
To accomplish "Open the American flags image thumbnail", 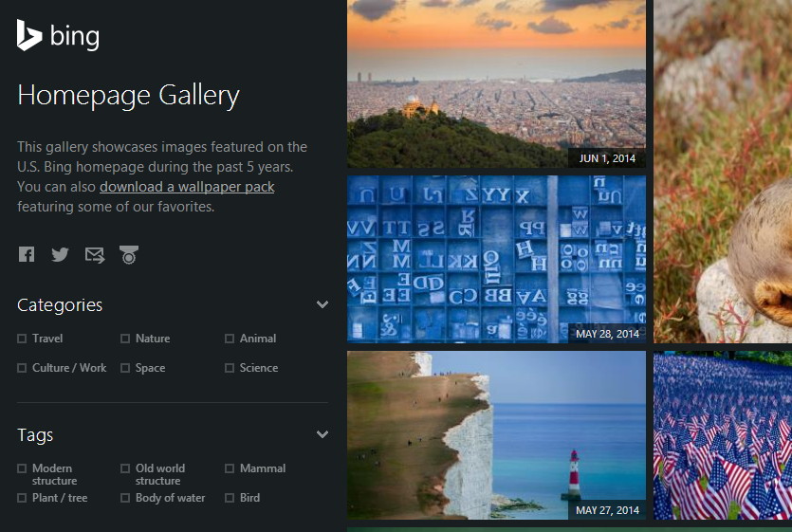I will [722, 435].
